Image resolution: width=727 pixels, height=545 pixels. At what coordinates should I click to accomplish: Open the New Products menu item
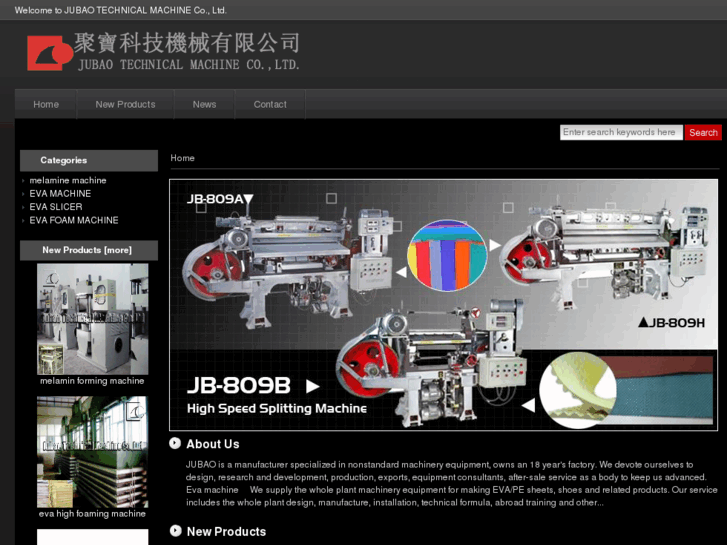[125, 104]
